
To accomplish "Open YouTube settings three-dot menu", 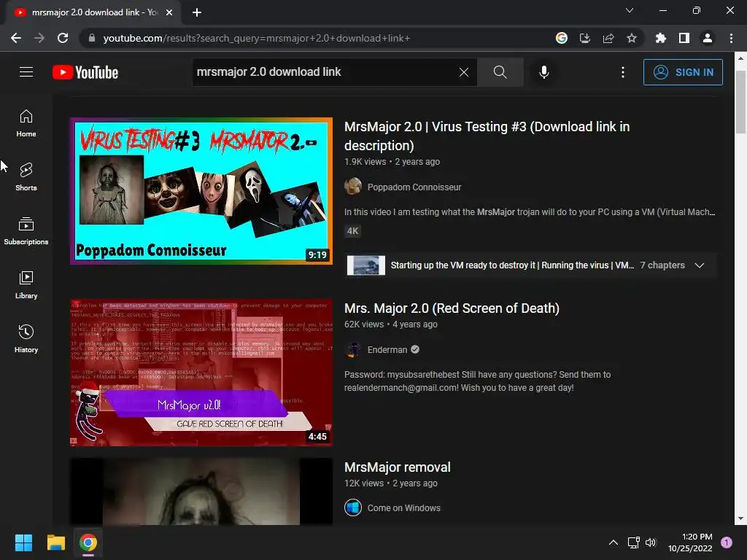I will click(623, 72).
